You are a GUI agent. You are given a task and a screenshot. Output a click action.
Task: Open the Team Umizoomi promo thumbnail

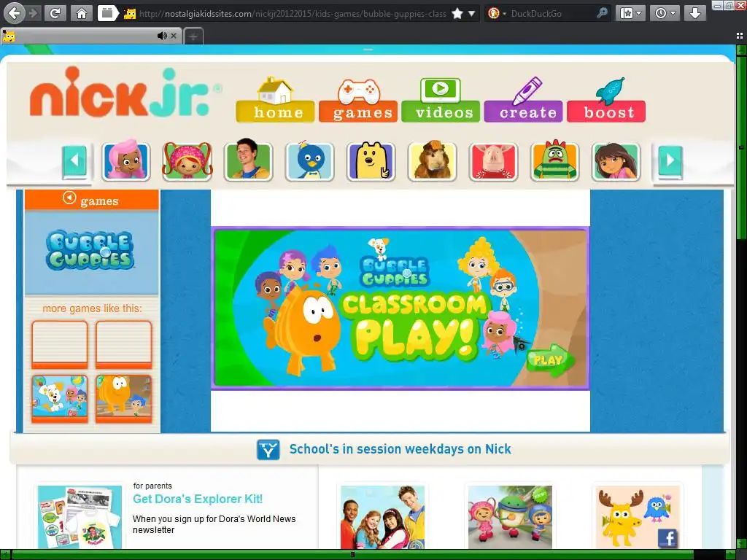[510, 517]
